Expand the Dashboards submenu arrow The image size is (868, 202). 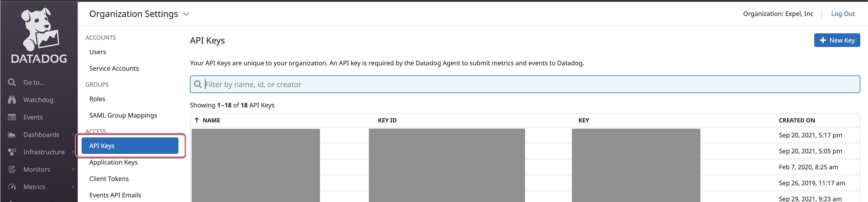[x=73, y=135]
